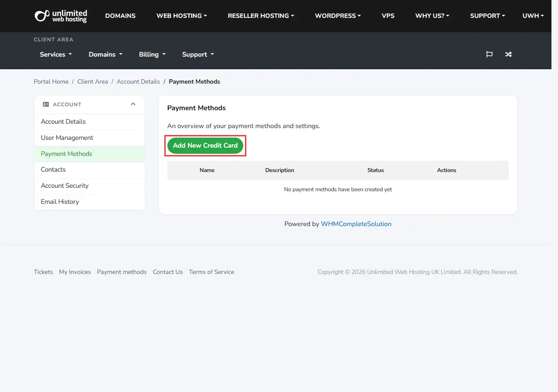
Task: Go to Domains in the top navigation
Action: tap(120, 16)
